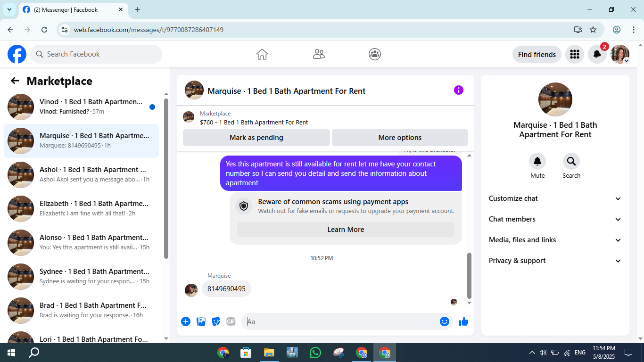Image resolution: width=644 pixels, height=362 pixels.
Task: Open WhatsApp from the taskbar
Action: [315, 353]
